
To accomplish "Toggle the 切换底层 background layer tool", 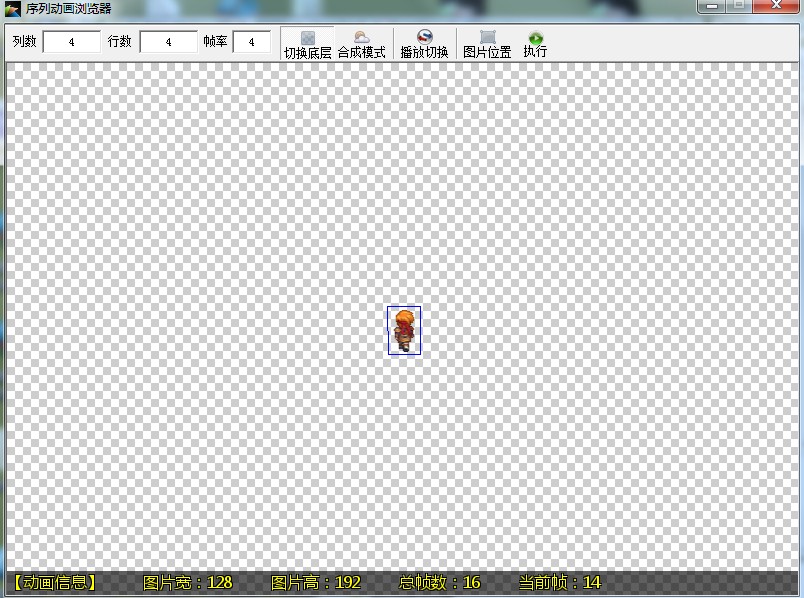I will point(307,44).
